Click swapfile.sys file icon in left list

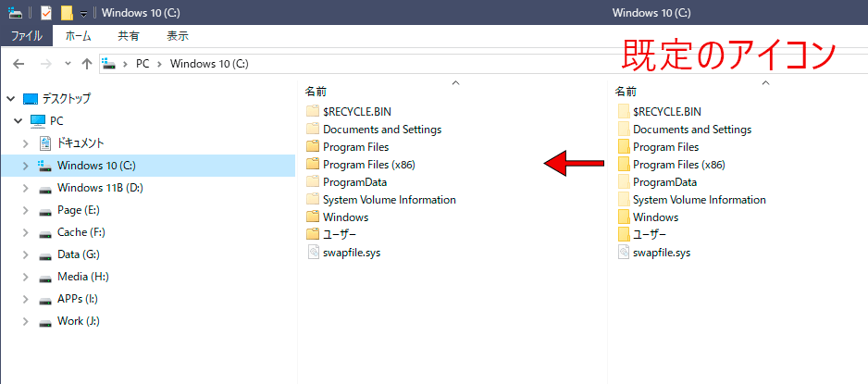pos(314,253)
